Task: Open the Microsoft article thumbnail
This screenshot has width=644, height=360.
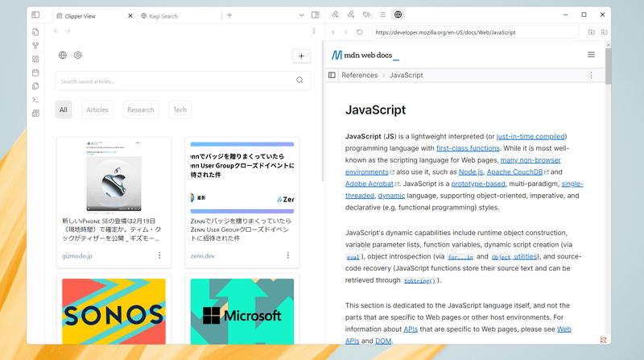Action: point(242,312)
